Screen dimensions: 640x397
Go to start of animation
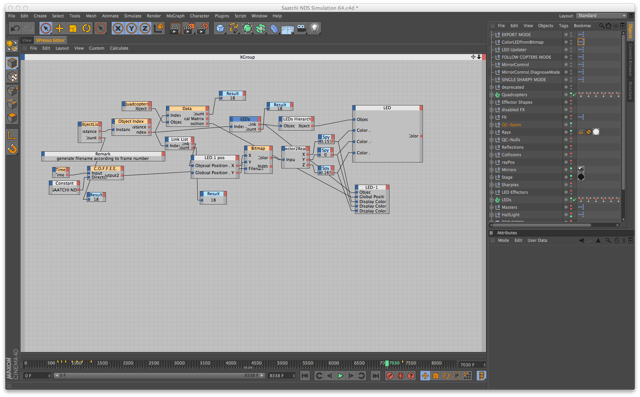point(305,376)
